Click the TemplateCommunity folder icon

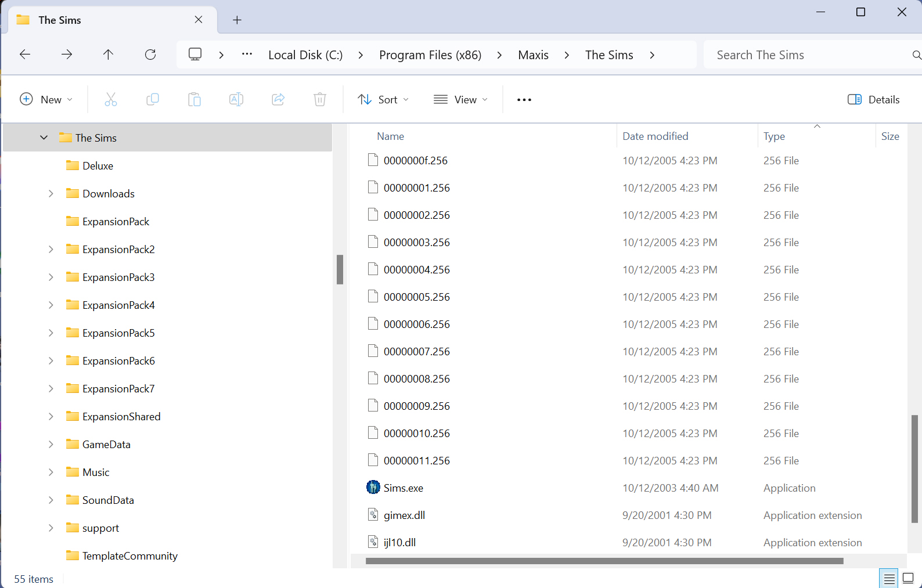[73, 555]
